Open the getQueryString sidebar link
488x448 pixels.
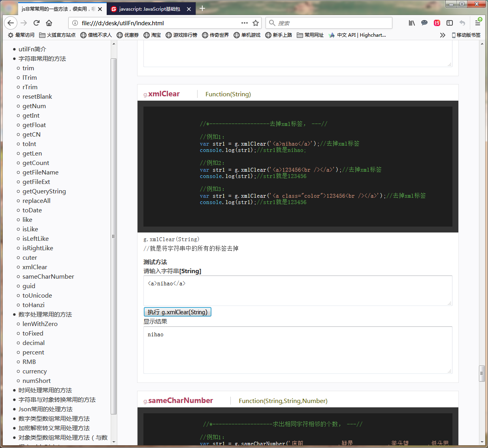tap(44, 191)
